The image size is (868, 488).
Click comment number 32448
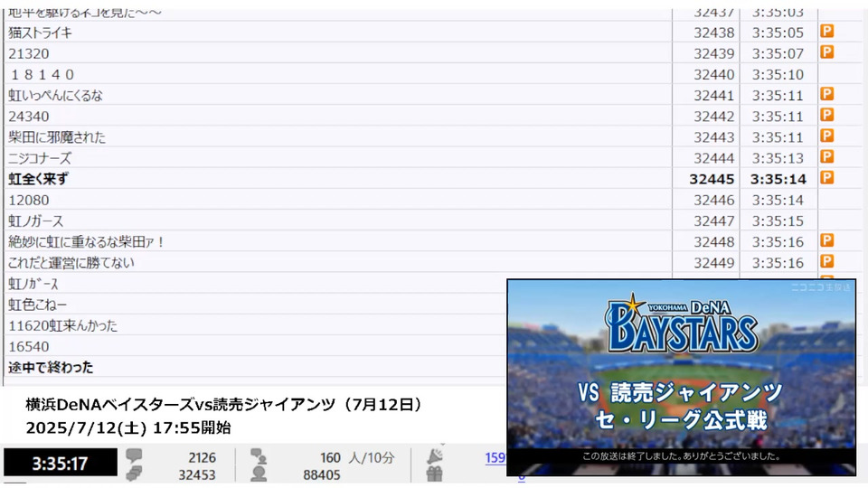[714, 242]
